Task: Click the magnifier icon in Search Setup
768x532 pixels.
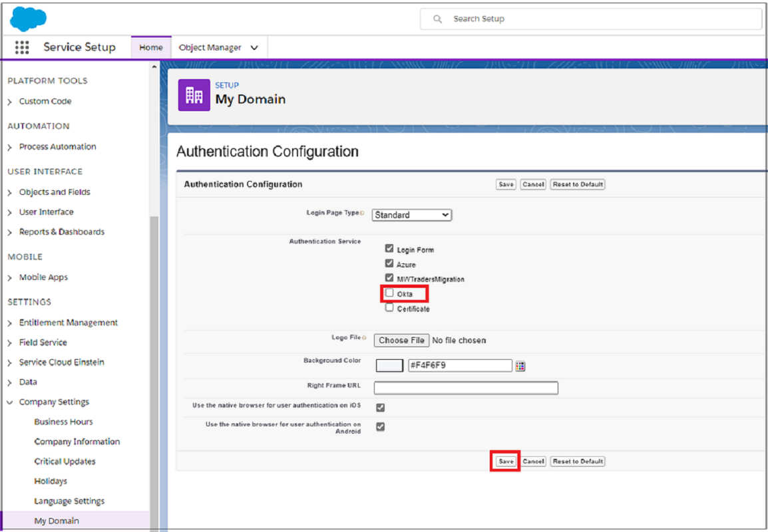Action: coord(437,19)
